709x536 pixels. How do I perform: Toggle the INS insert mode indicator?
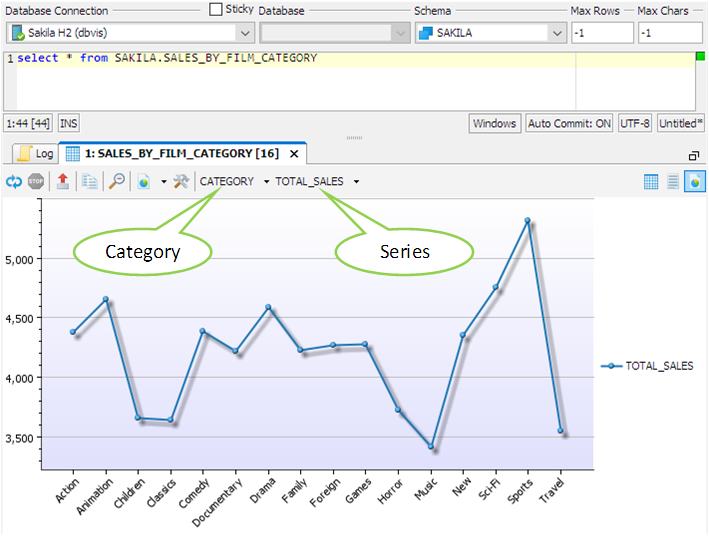tap(68, 124)
